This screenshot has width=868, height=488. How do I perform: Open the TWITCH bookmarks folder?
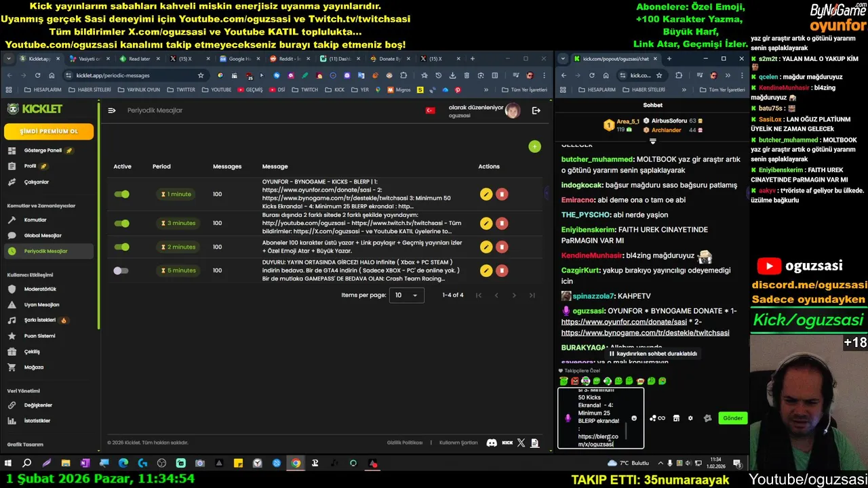(x=304, y=89)
